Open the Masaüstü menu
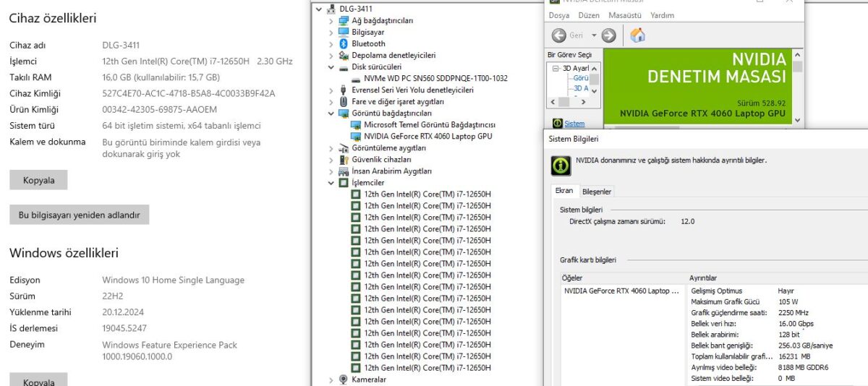This screenshot has height=386, width=868. 625,15
